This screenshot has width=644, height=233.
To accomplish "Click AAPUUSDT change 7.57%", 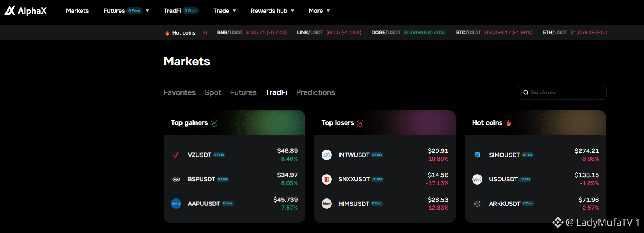I will (x=290, y=208).
